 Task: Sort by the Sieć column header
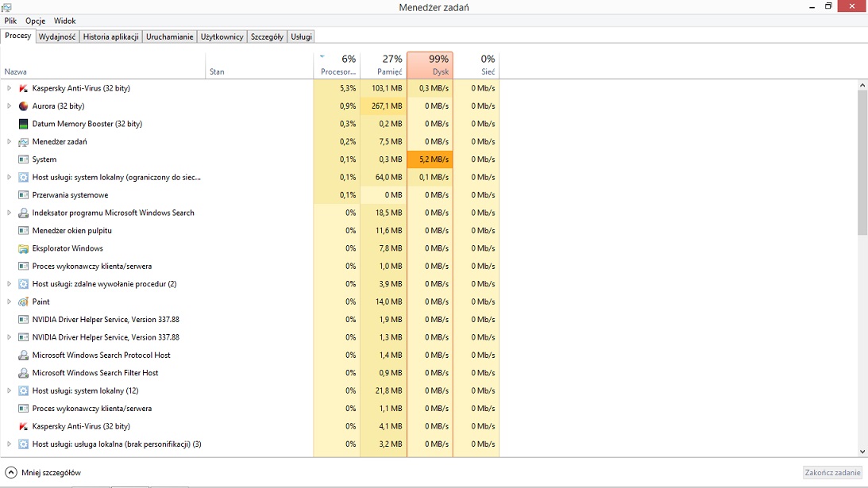tap(476, 65)
